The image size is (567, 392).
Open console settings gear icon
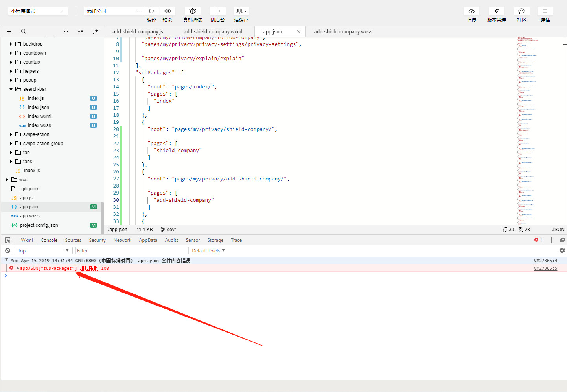pyautogui.click(x=562, y=250)
